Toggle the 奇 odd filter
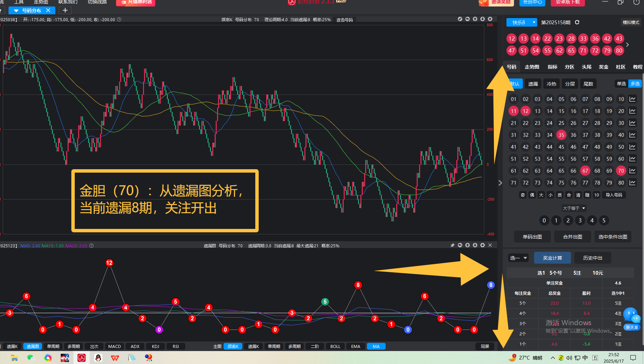Image resolution: width=644 pixels, height=364 pixels. [x=523, y=195]
